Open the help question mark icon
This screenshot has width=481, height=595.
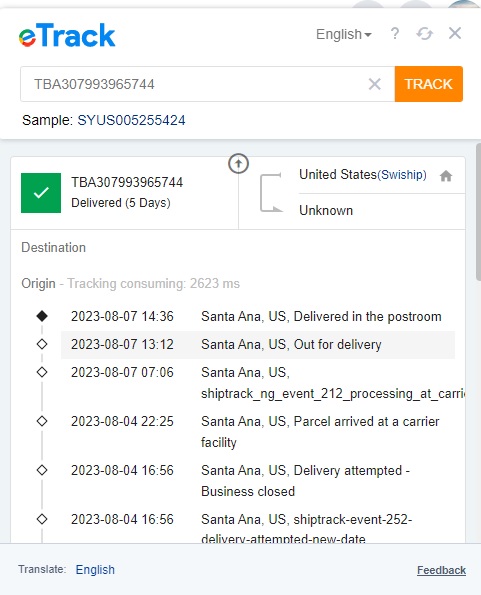coord(395,34)
